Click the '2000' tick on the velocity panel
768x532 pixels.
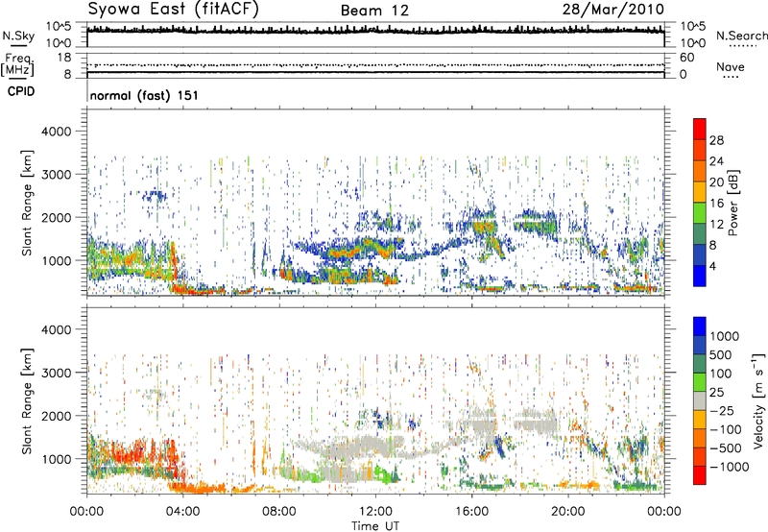pyautogui.click(x=56, y=416)
